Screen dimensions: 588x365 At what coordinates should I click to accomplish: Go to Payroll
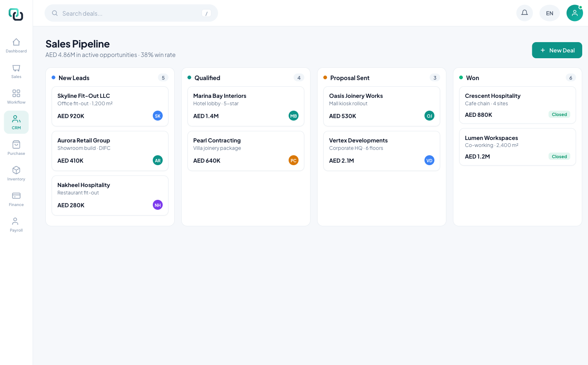16,225
